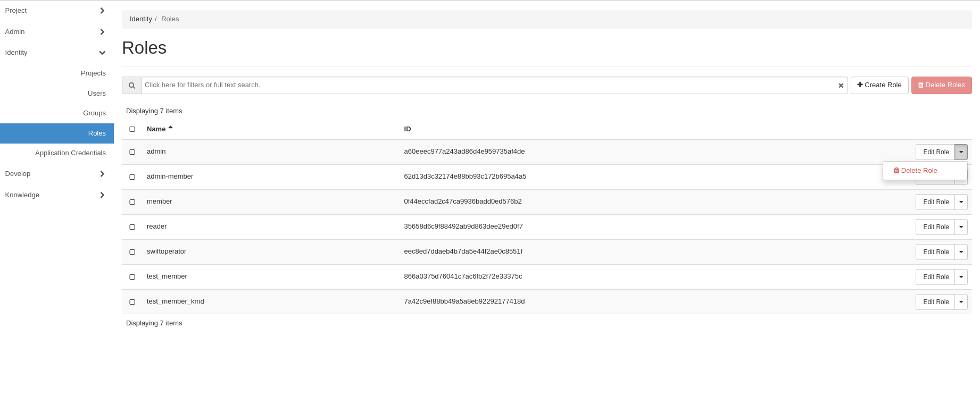Tick the checkbox for the admin role
This screenshot has width=980, height=403.
[132, 152]
